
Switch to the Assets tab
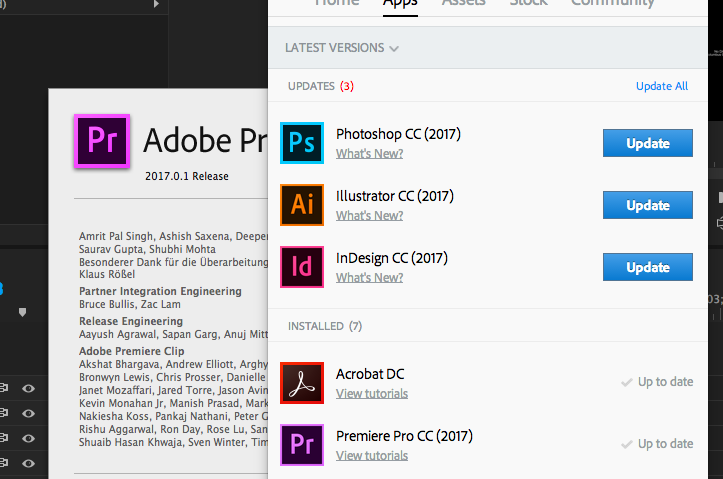[x=463, y=4]
